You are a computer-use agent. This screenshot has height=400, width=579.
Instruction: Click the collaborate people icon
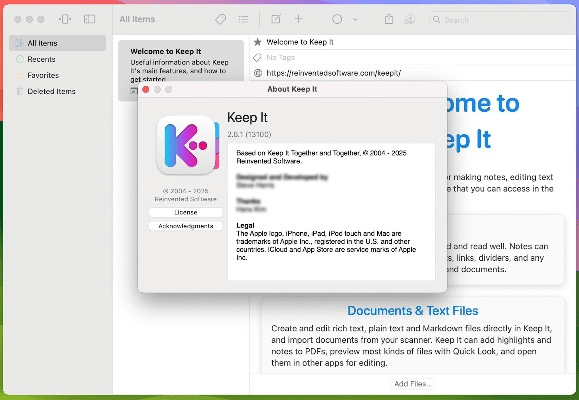410,19
